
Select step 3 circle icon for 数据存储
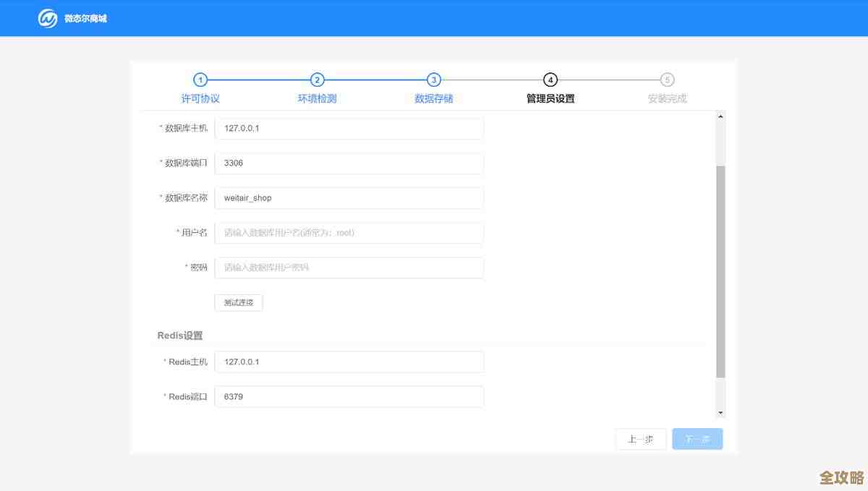[x=435, y=80]
